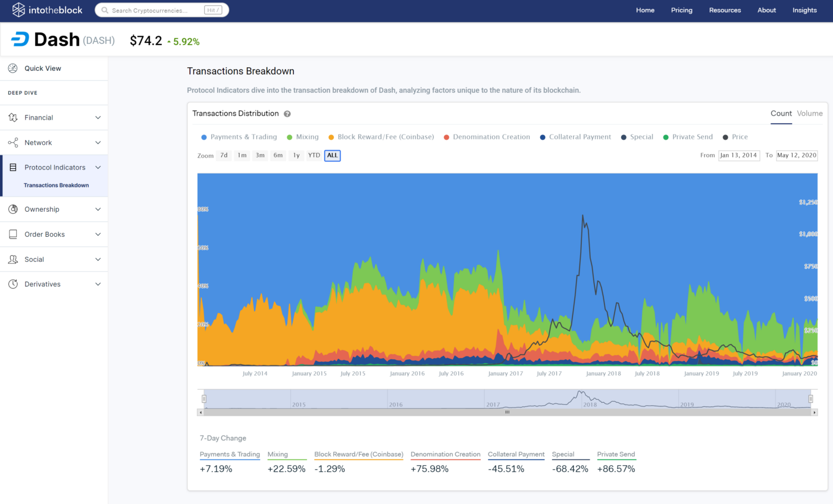833x504 pixels.
Task: Click the search magnifier icon
Action: tap(105, 11)
